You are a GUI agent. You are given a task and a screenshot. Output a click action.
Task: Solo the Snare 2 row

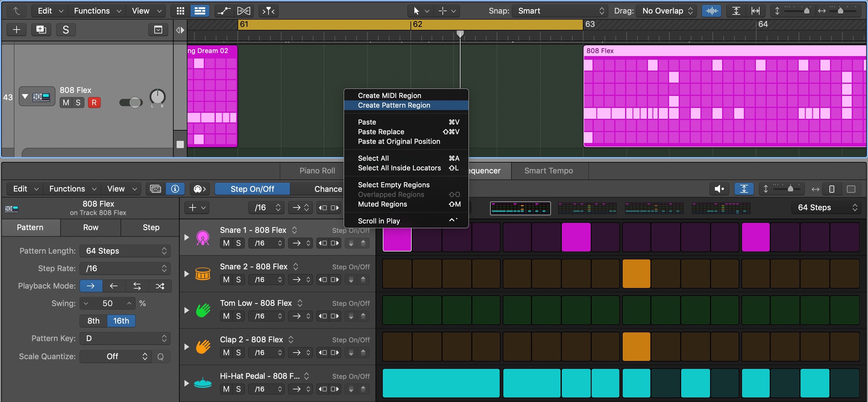[x=239, y=279]
